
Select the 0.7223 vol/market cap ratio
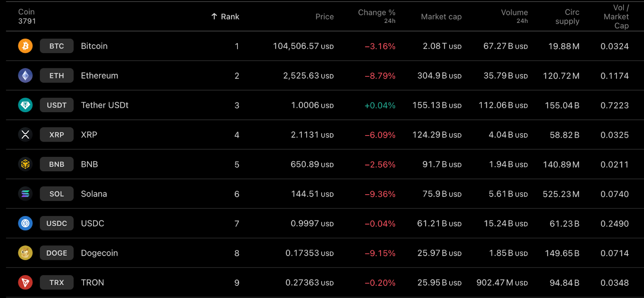(615, 105)
